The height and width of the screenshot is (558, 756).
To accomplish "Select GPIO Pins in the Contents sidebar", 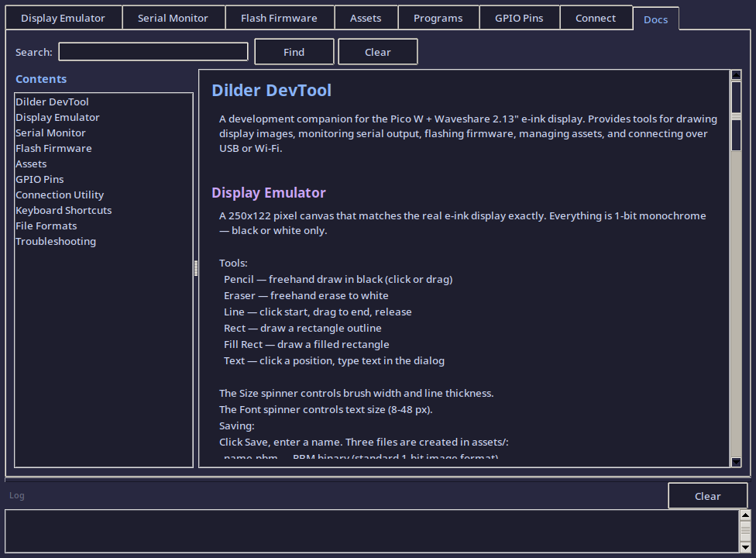I will pyautogui.click(x=40, y=179).
